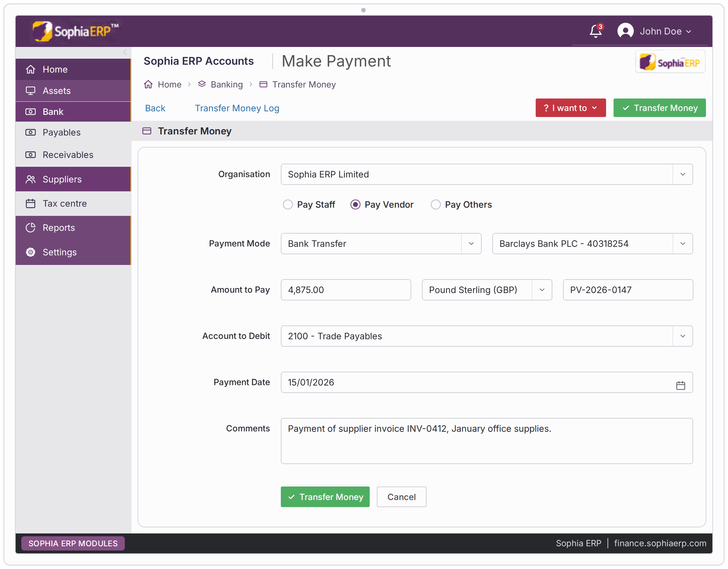Click the Sophia ERP badge logo at top right
Viewport: 728px width, 569px height.
[670, 62]
